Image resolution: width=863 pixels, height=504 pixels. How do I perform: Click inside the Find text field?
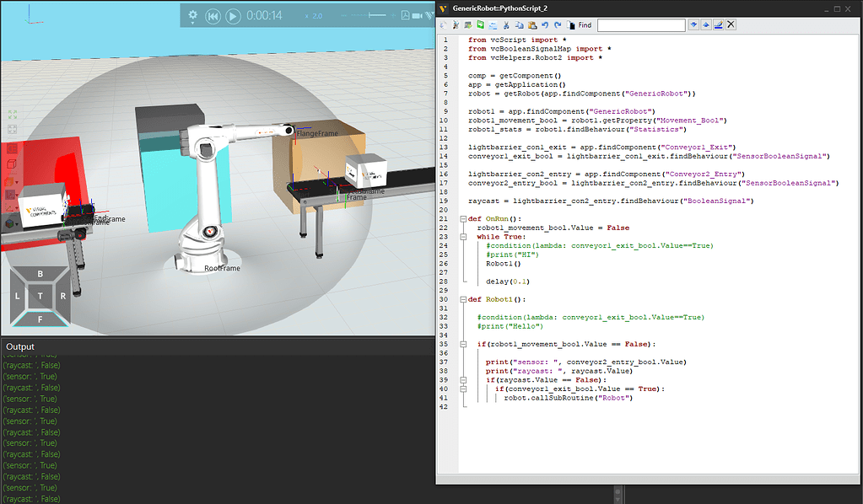tap(641, 24)
